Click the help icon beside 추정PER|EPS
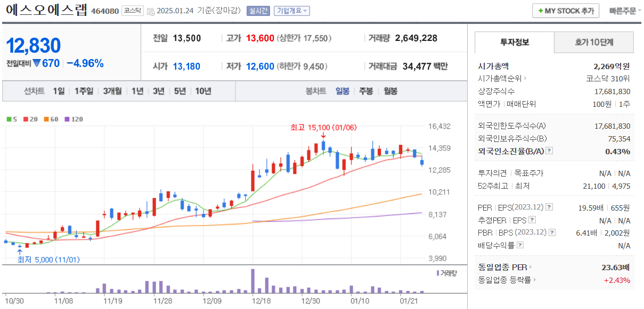Screen dimensions: 644x309 click(532, 220)
